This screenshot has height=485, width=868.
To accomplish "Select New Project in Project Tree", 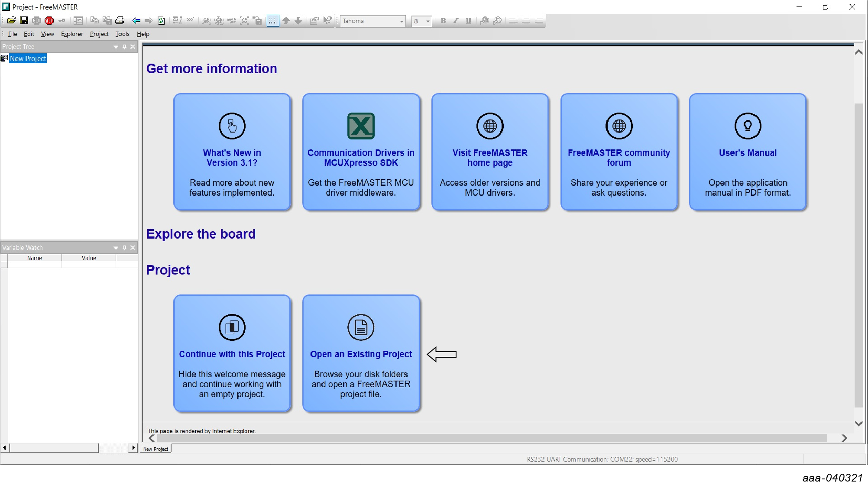I will [x=28, y=58].
